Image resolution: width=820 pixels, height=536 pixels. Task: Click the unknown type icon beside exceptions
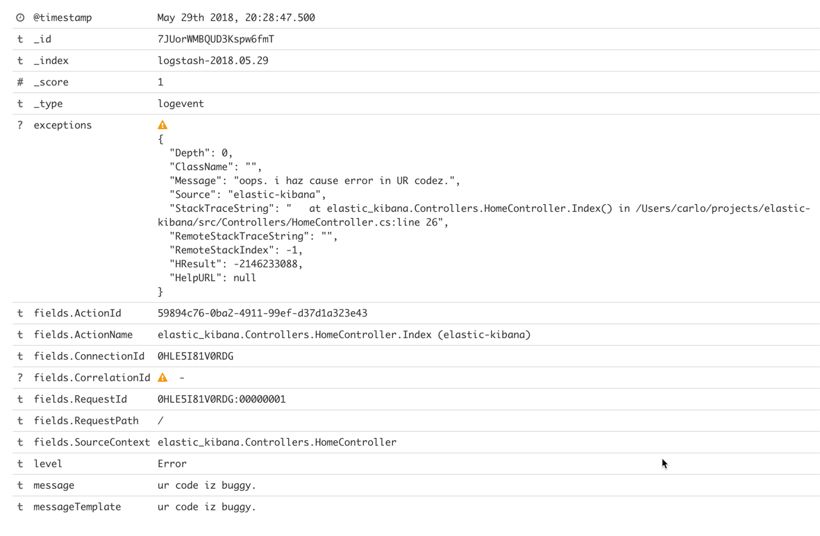20,125
